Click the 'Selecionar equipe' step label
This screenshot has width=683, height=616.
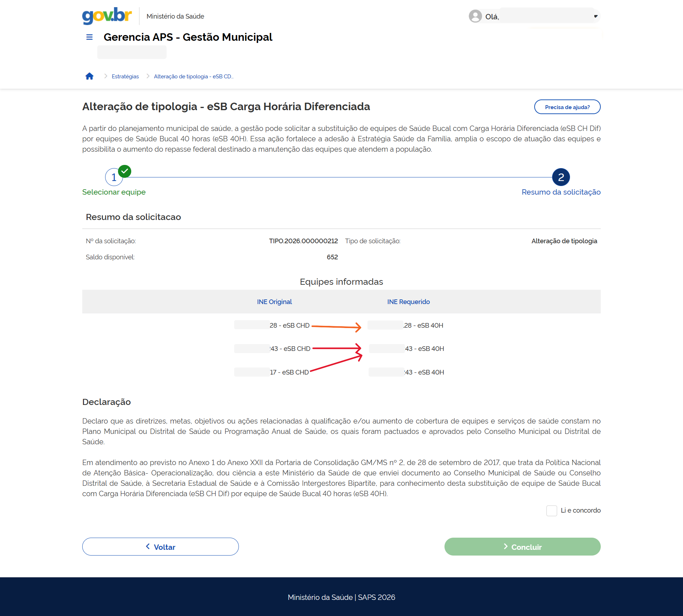[x=114, y=192]
